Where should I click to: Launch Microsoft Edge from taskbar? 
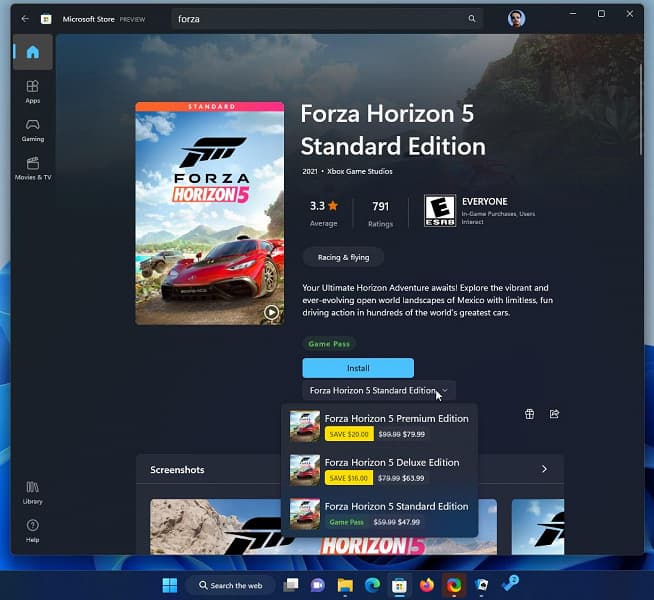pyautogui.click(x=372, y=585)
